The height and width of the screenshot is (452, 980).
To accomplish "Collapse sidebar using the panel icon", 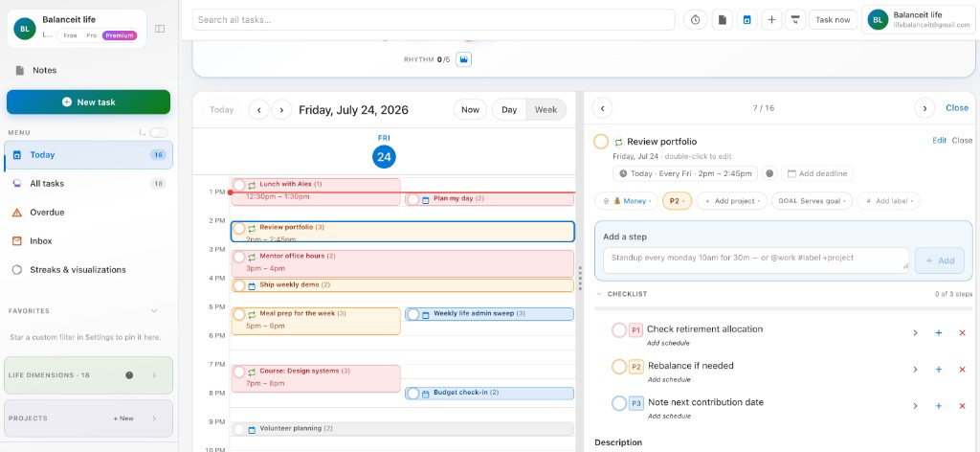I will [x=160, y=28].
